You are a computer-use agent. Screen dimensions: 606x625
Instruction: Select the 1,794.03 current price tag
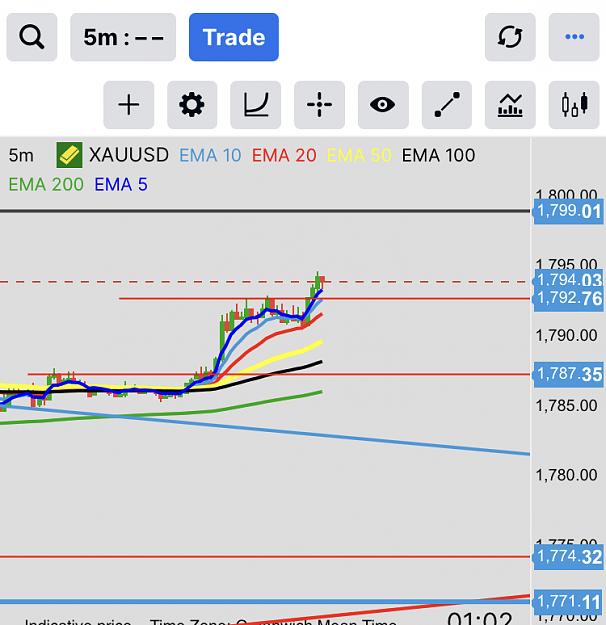[x=569, y=280]
